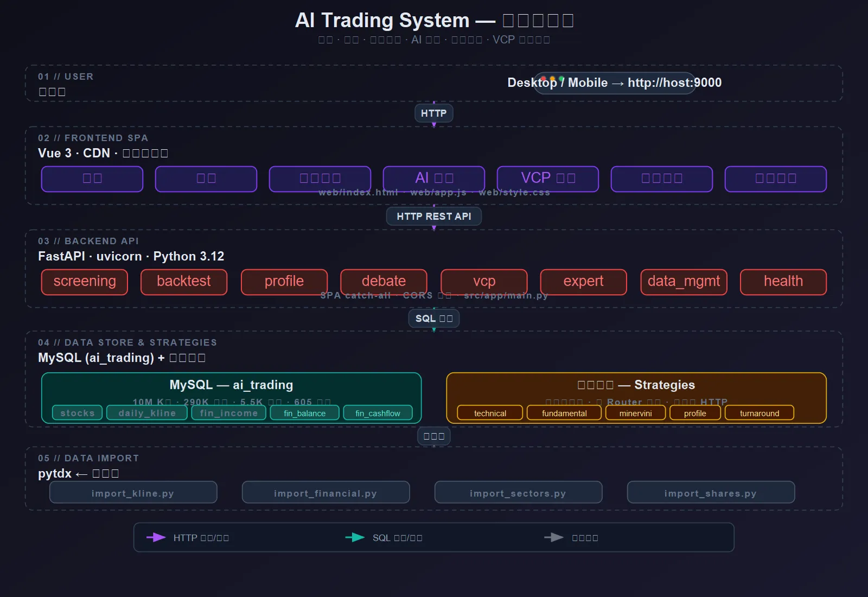This screenshot has height=597, width=868.
Task: Open import_financial.py script box
Action: pyautogui.click(x=325, y=493)
